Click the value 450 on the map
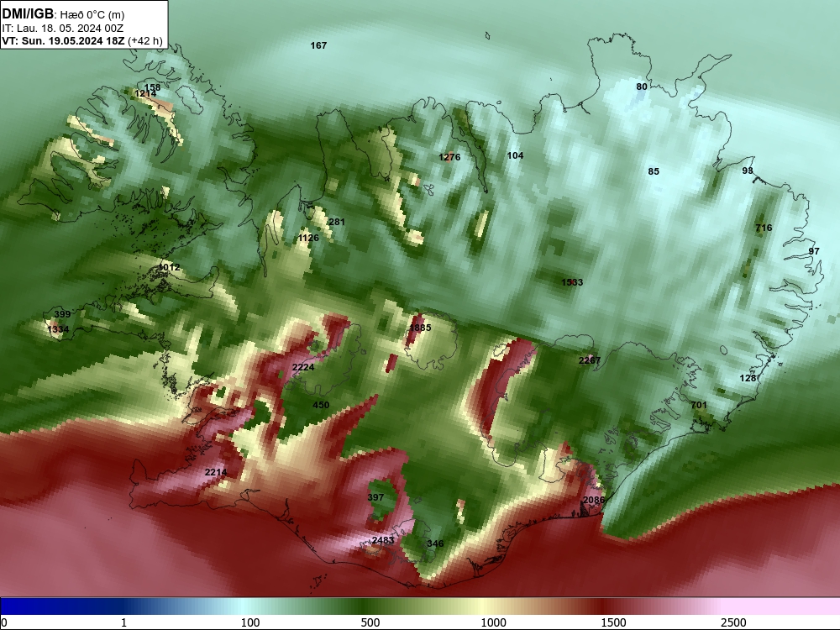840x630 pixels. (x=321, y=405)
